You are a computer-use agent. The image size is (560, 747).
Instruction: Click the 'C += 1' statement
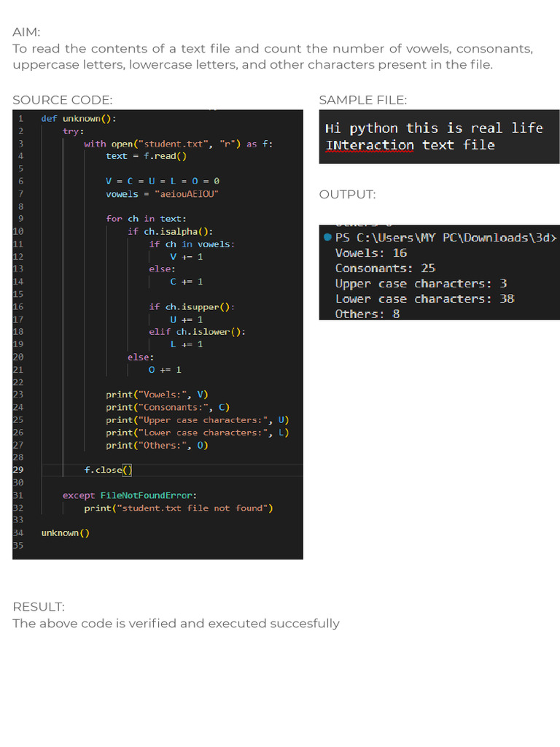187,282
